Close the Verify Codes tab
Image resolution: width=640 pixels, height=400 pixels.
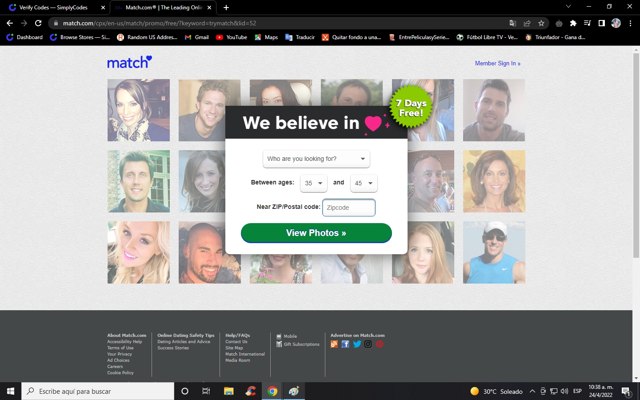[103, 7]
